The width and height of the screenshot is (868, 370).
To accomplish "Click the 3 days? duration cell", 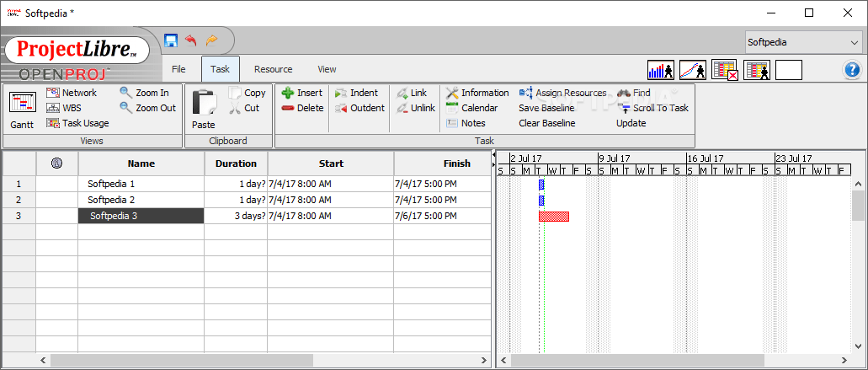I will point(236,216).
